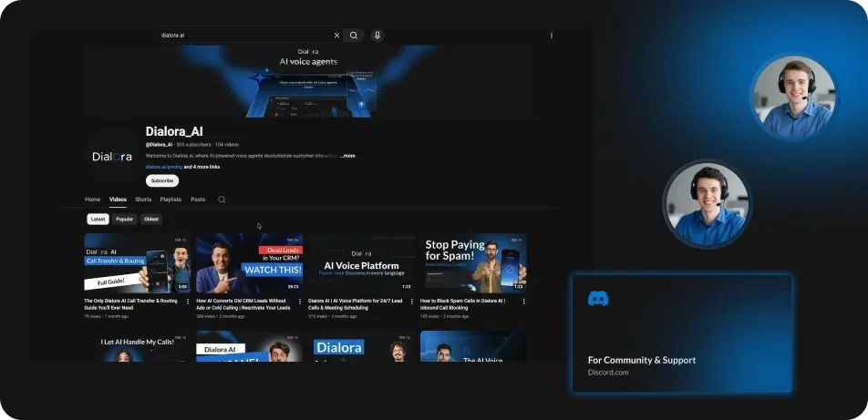
Task: Click the Subscribe button
Action: 162,180
